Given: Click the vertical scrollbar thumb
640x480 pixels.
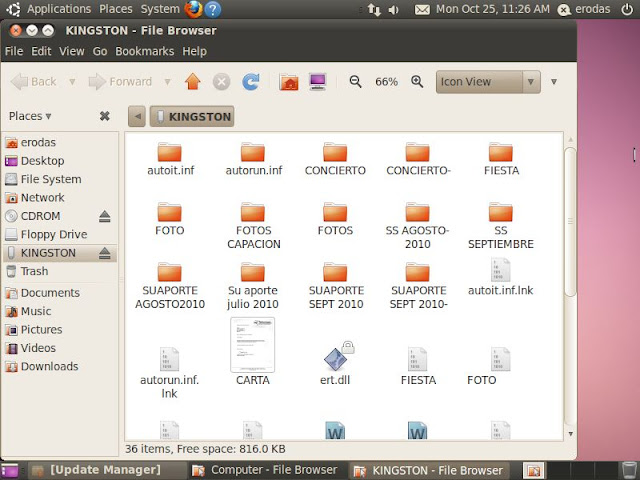Looking at the screenshot, I should [x=570, y=221].
